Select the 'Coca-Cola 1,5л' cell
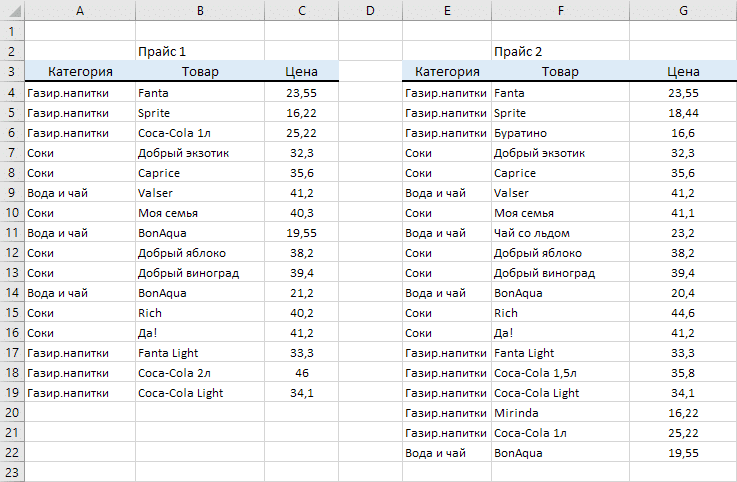This screenshot has height=482, width=737. coord(560,373)
